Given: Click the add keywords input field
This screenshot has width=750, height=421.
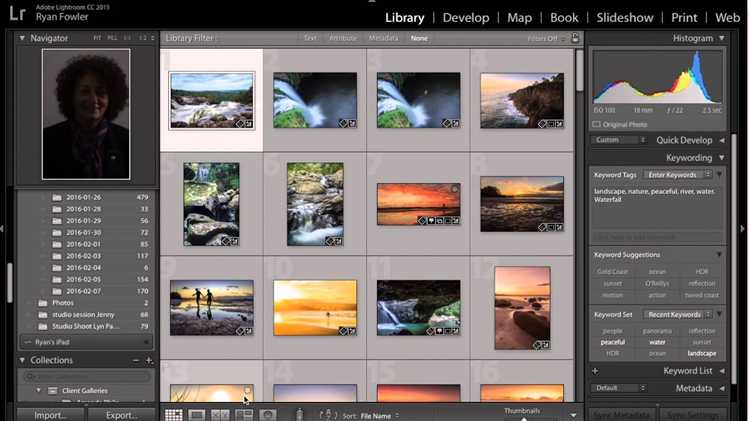Looking at the screenshot, I should [658, 237].
